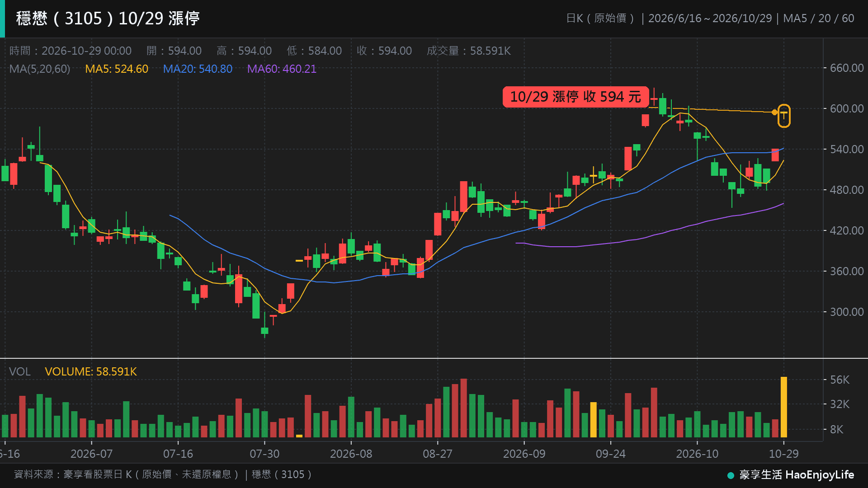Select the MA5: 524.60 legend label
The height and width of the screenshot is (488, 868).
click(117, 69)
